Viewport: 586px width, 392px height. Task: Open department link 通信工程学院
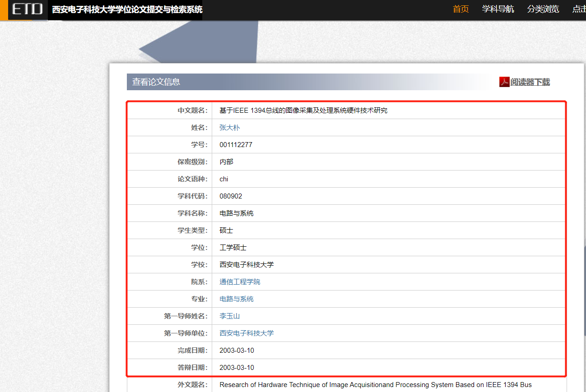tap(240, 282)
